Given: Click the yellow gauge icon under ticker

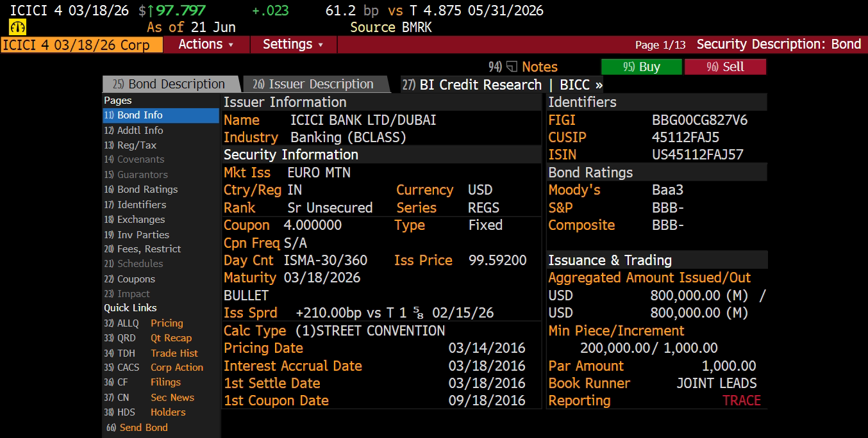Looking at the screenshot, I should pos(17,28).
